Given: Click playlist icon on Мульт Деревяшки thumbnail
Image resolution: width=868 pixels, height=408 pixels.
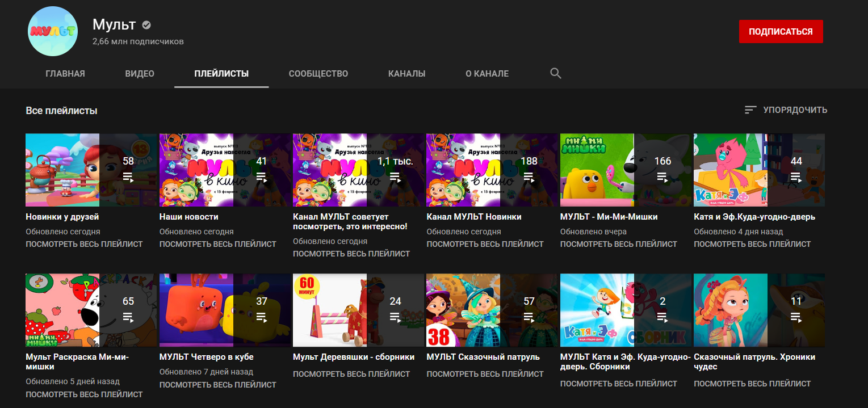Looking at the screenshot, I should 395,317.
